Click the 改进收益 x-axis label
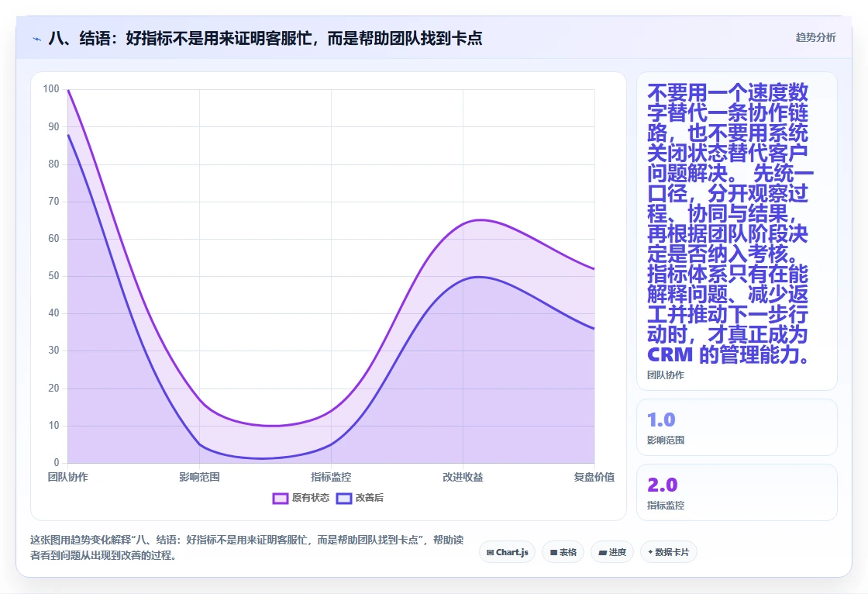This screenshot has width=868, height=594. 463,477
